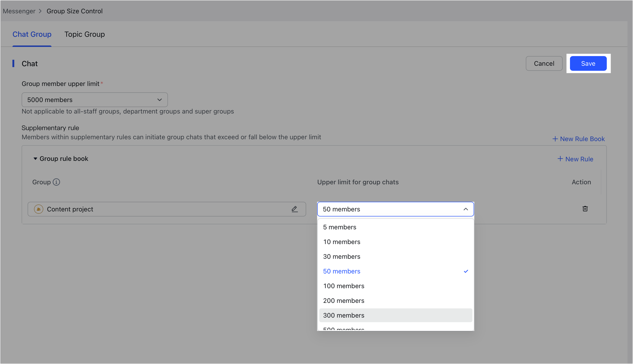Click the checkmark beside 50 members
Screen dimensions: 633x364
[466, 271]
